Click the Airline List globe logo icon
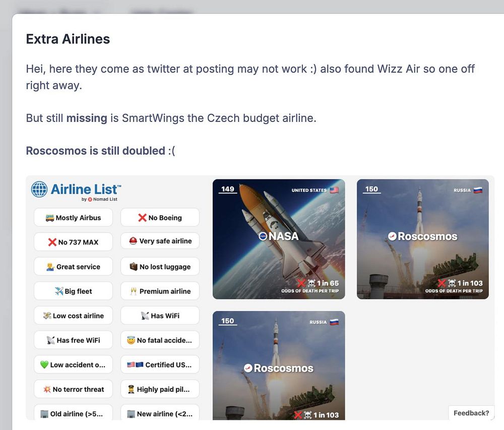This screenshot has width=504, height=430. tap(39, 189)
